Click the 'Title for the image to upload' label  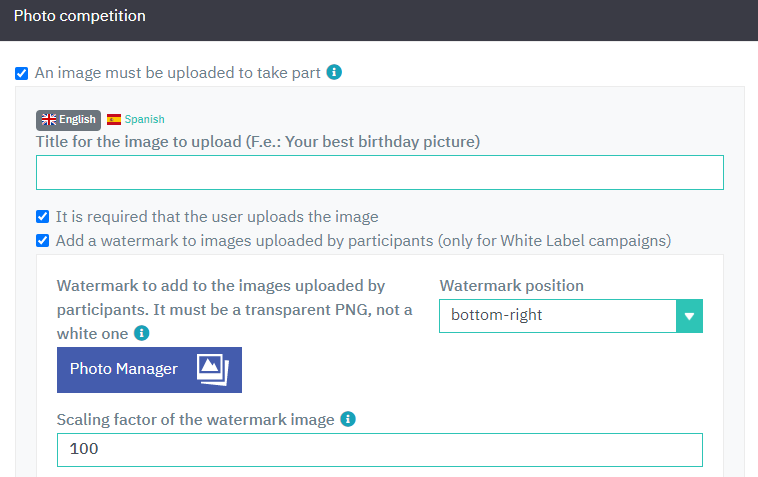point(258,142)
